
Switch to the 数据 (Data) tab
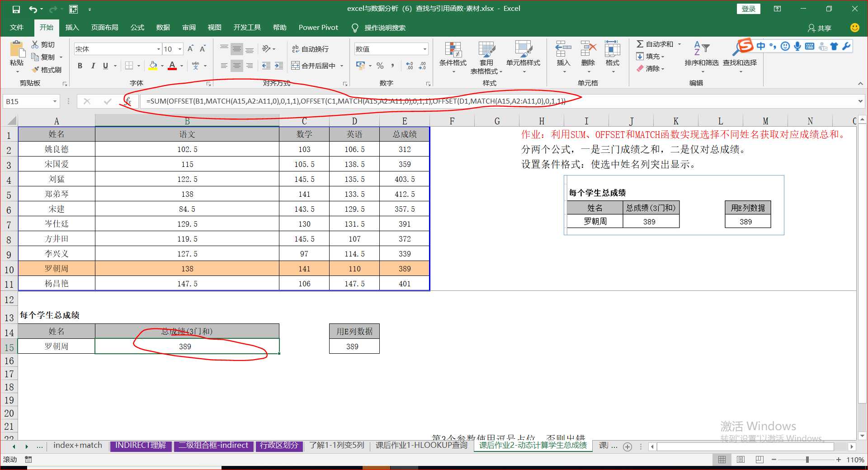(163, 28)
